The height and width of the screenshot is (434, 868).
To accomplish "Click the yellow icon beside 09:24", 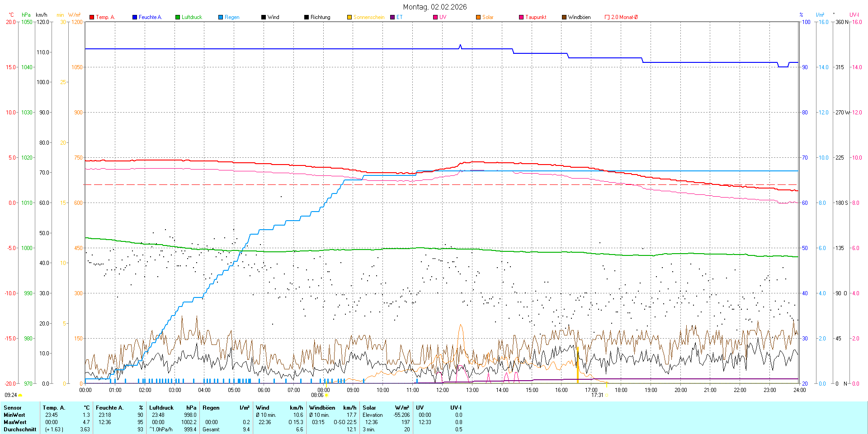I will pos(20,395).
